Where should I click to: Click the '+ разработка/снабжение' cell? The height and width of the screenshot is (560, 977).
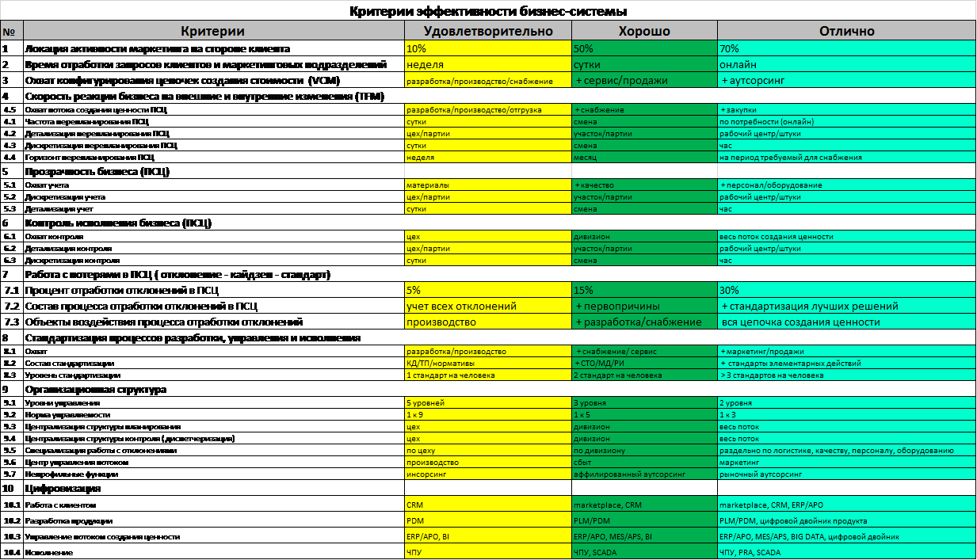click(x=644, y=322)
